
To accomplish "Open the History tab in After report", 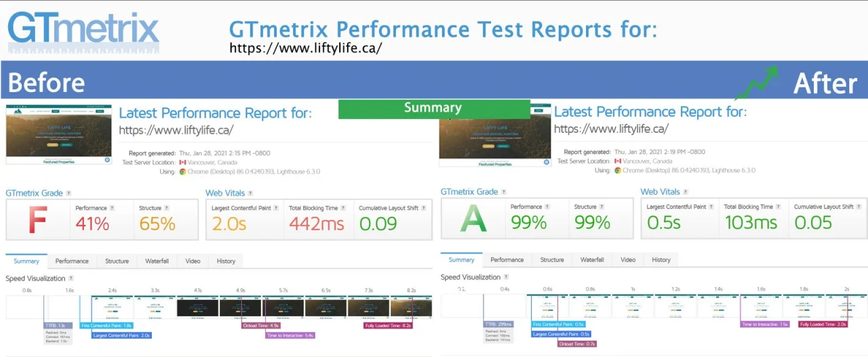I will coord(661,259).
